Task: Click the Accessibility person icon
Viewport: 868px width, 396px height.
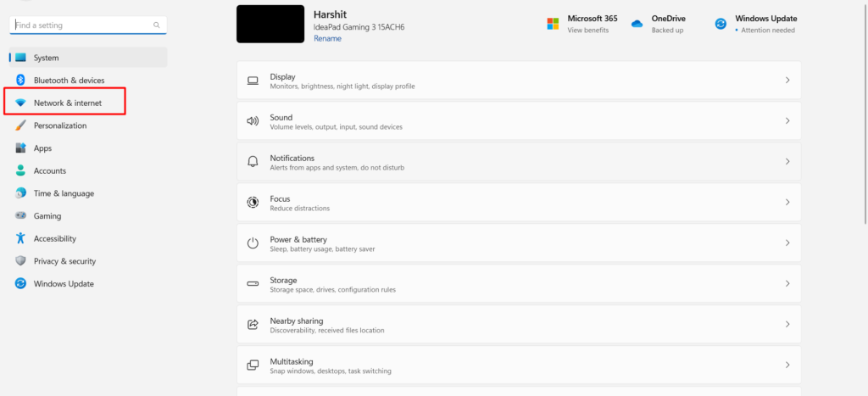Action: tap(20, 239)
